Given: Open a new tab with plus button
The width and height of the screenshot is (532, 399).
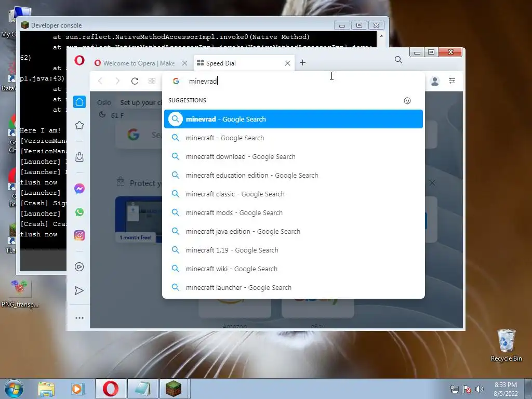Looking at the screenshot, I should click(303, 63).
